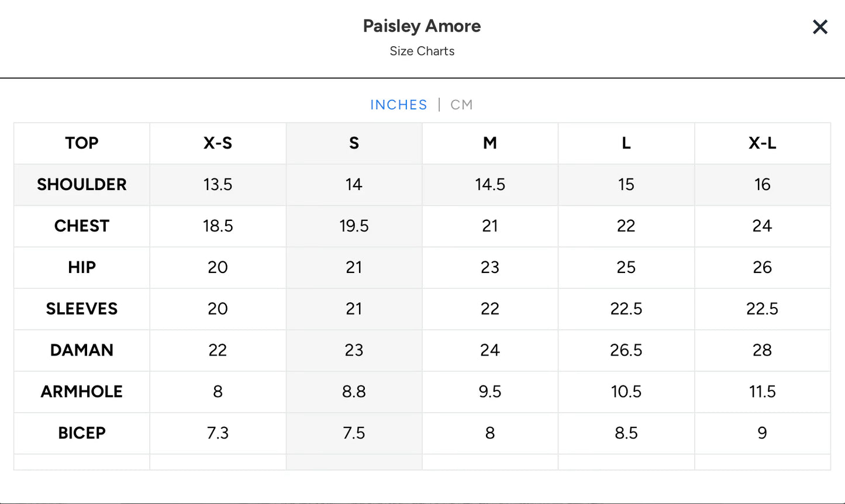845x504 pixels.
Task: Switch units to CM
Action: (x=461, y=105)
